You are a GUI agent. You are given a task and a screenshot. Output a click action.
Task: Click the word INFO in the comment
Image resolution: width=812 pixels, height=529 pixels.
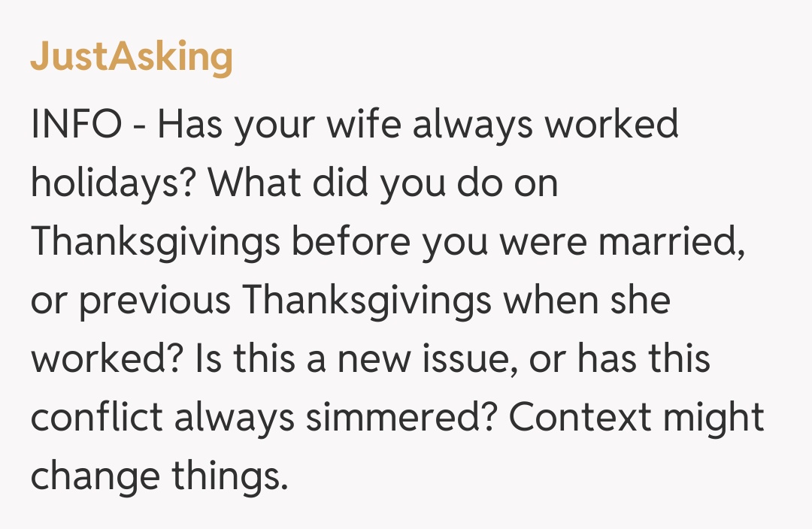pos(76,125)
